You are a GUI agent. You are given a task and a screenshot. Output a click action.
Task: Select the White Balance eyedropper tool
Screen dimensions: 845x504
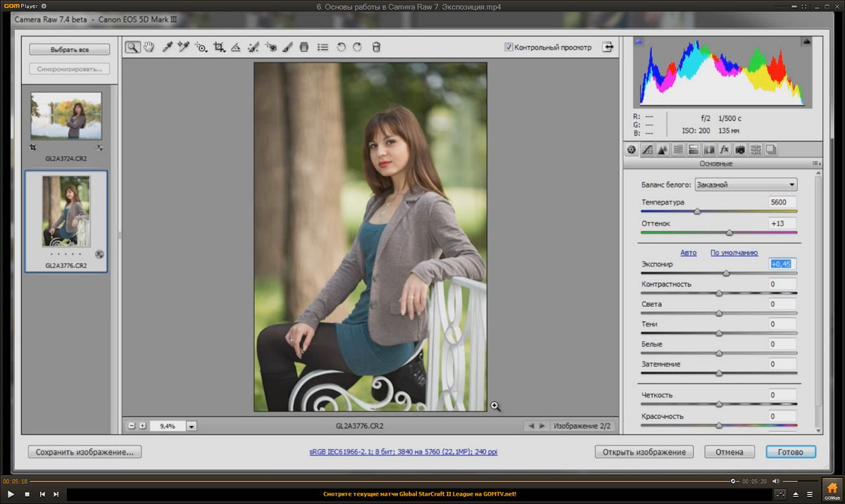coord(167,47)
